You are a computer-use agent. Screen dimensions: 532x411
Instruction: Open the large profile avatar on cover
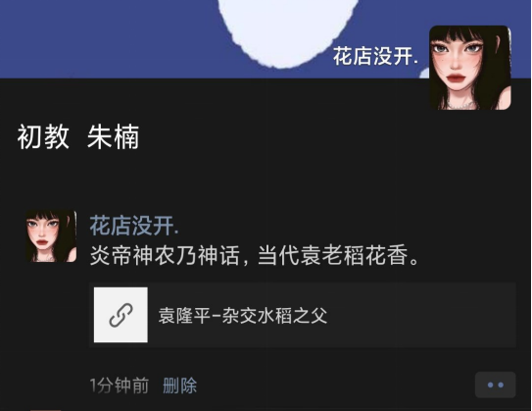(470, 68)
